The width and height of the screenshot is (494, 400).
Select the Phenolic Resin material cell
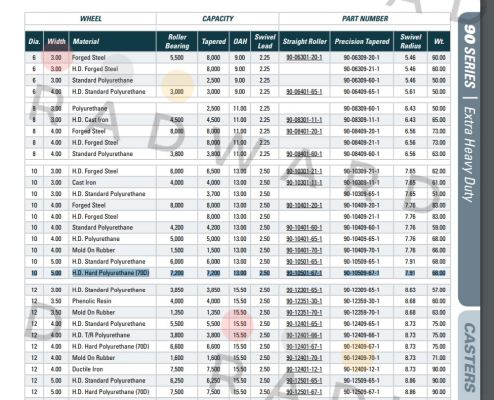[92, 301]
